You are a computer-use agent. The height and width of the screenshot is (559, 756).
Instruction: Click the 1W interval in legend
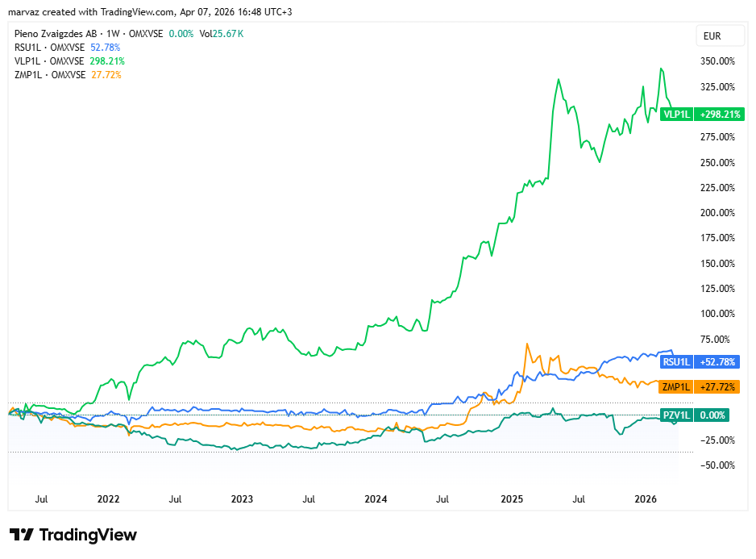[114, 34]
